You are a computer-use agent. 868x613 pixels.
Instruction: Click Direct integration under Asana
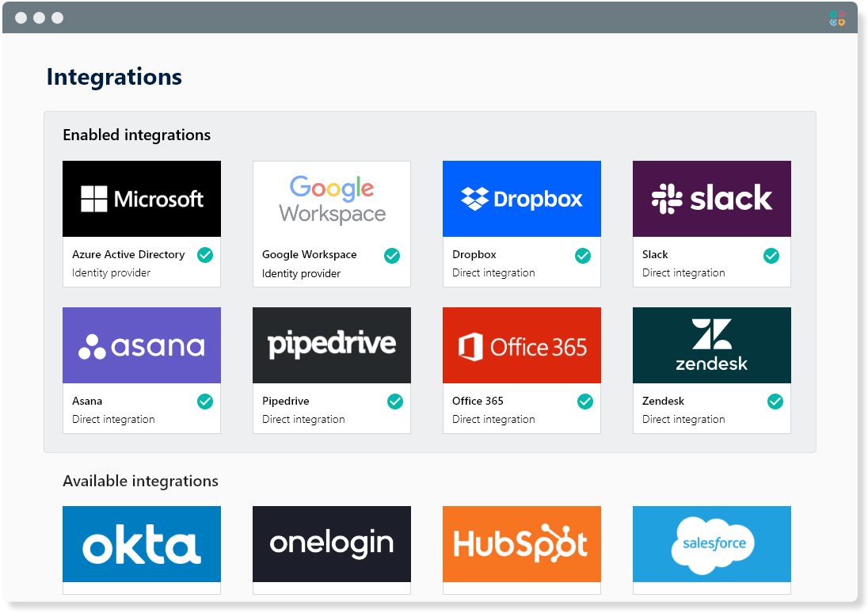tap(113, 419)
